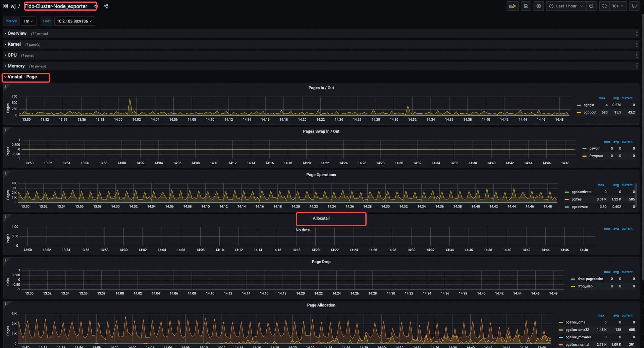644x348 pixels.
Task: Zoom out the time range
Action: pyautogui.click(x=591, y=6)
